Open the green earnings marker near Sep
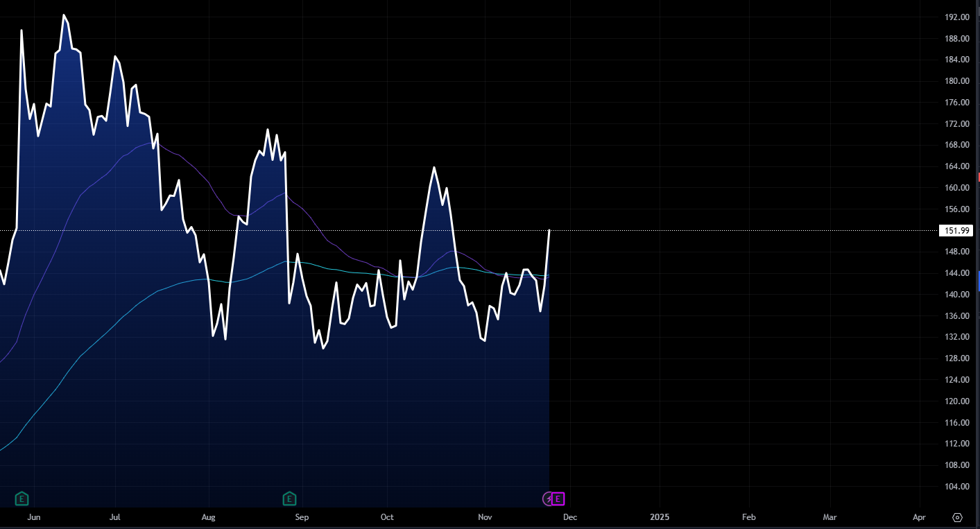 (289, 498)
